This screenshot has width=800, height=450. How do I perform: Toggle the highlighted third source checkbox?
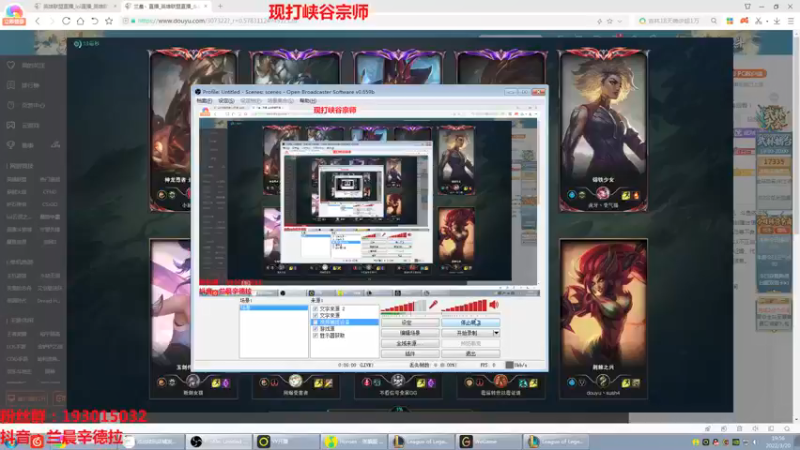[x=315, y=322]
